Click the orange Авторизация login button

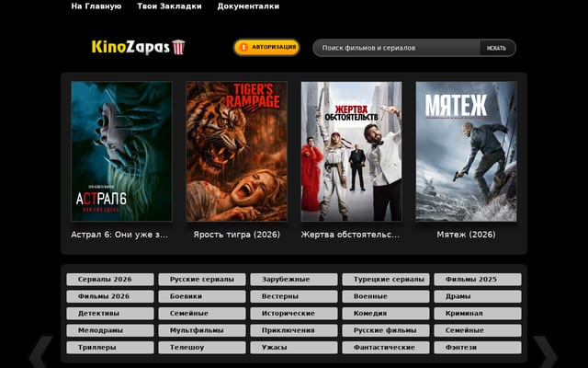266,47
